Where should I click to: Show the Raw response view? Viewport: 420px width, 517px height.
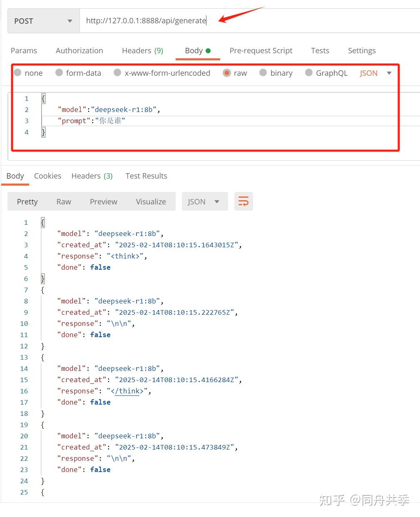[64, 201]
